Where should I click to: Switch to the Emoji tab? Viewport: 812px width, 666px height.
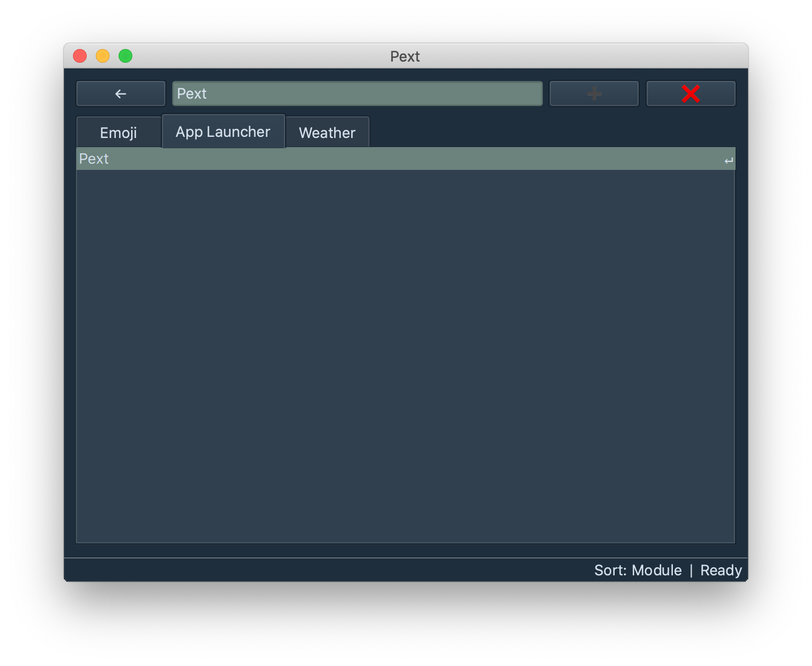pyautogui.click(x=119, y=133)
